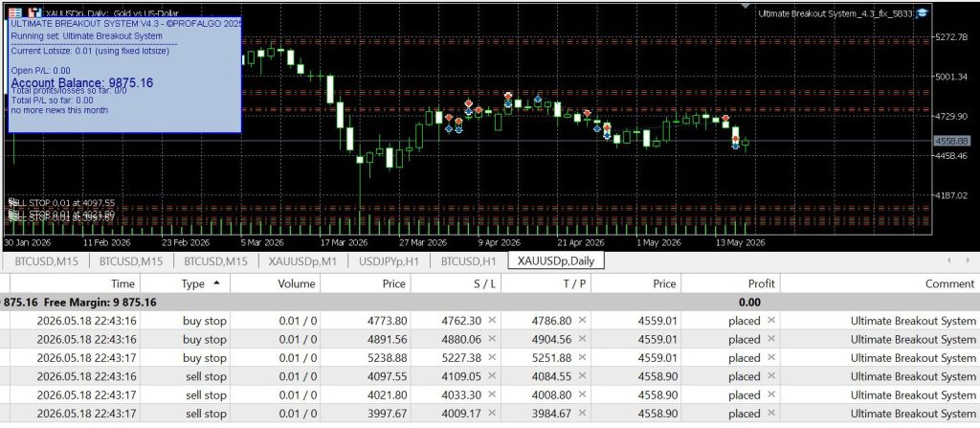Cancel the buy stop order at 5238.88

tap(770, 358)
